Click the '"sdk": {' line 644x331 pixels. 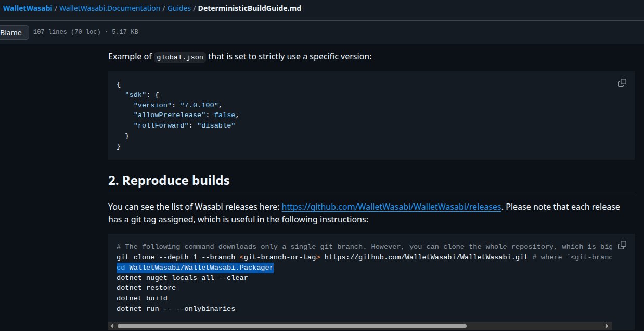tap(142, 95)
